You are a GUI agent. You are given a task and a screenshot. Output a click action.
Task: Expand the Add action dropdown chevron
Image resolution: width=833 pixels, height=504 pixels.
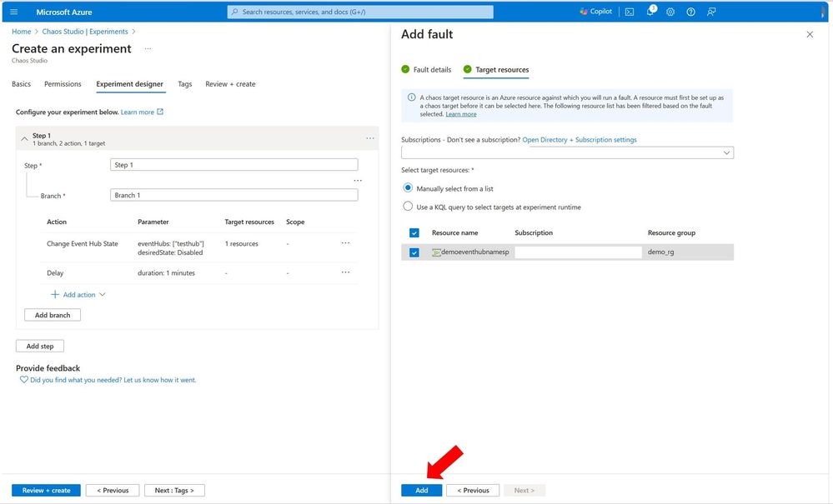(x=102, y=294)
